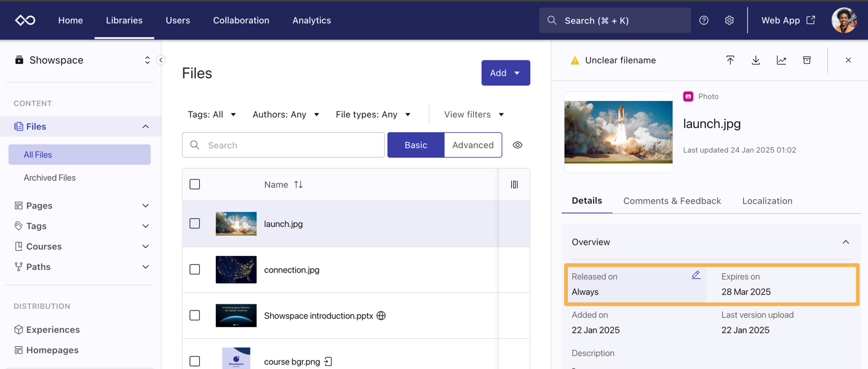Download launch.jpg using the download icon
The width and height of the screenshot is (868, 369).
pyautogui.click(x=755, y=60)
